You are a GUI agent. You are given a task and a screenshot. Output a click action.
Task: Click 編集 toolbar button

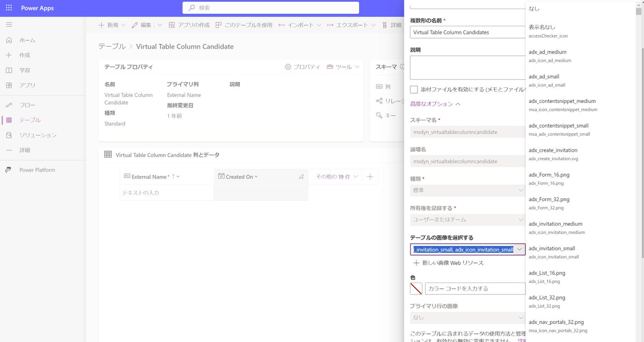coord(142,25)
